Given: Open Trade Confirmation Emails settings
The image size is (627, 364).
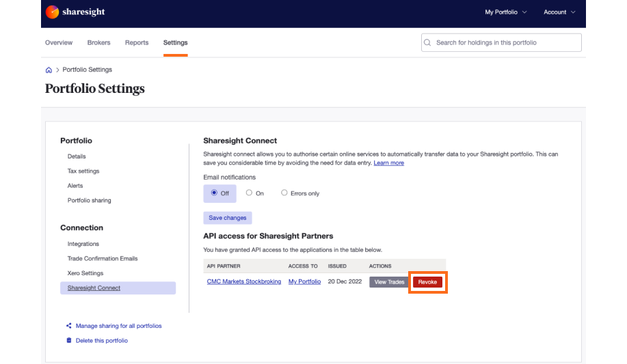Looking at the screenshot, I should click(x=103, y=259).
